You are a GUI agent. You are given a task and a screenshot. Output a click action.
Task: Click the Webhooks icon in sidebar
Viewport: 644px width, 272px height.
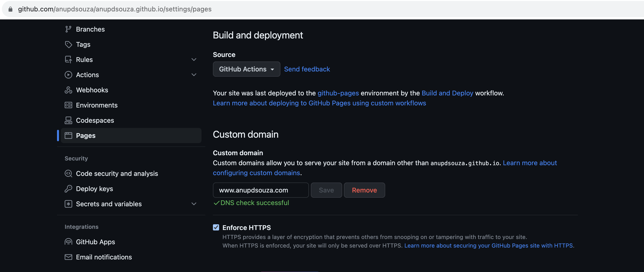tap(68, 90)
